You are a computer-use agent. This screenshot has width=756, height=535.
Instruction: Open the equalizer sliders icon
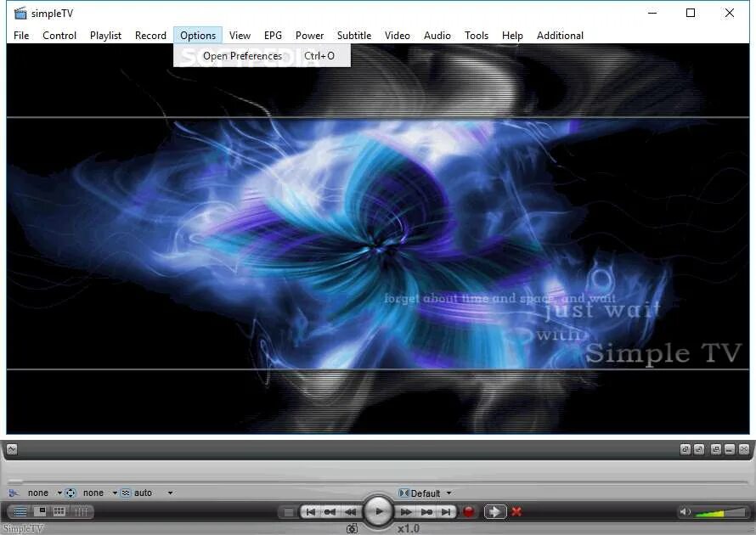coord(81,512)
